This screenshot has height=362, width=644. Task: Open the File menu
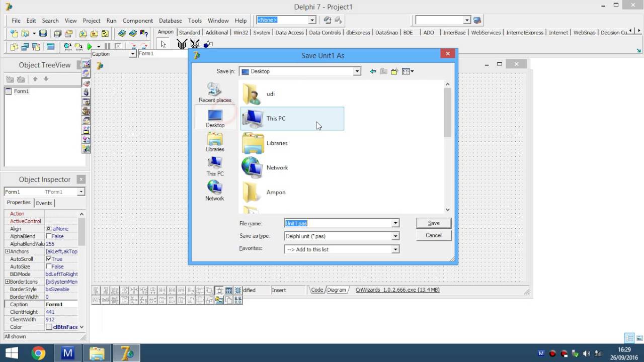(x=16, y=21)
